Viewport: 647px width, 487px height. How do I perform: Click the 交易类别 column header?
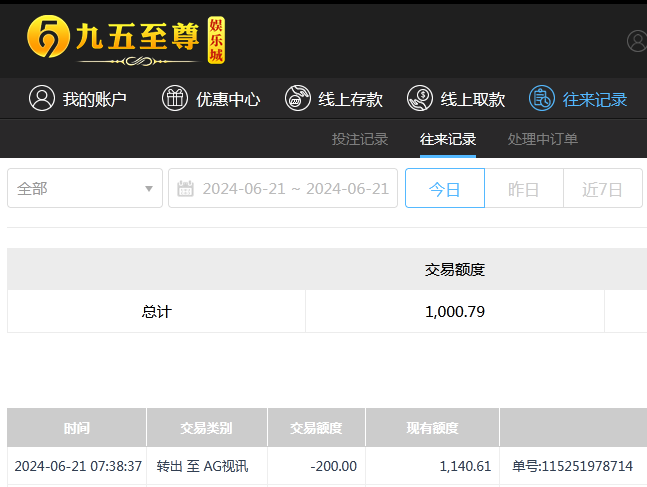coord(207,428)
